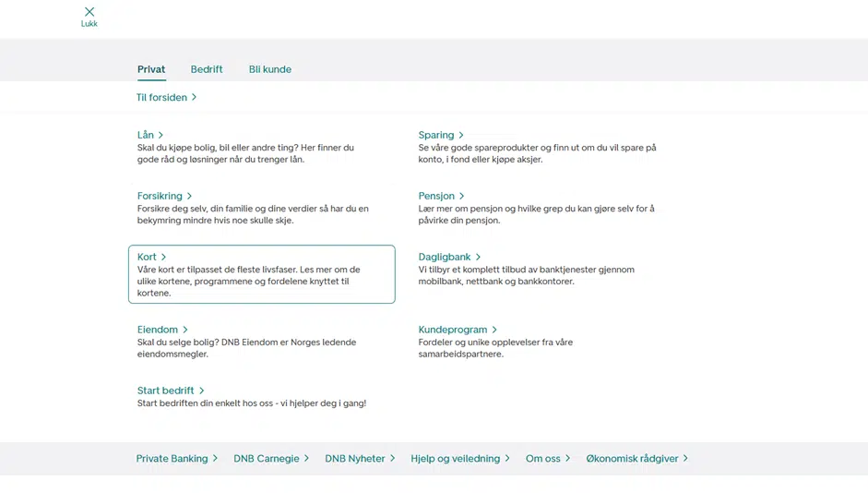Expand the Pensjon chevron arrow
Screen dimensions: 868x493
(x=462, y=196)
